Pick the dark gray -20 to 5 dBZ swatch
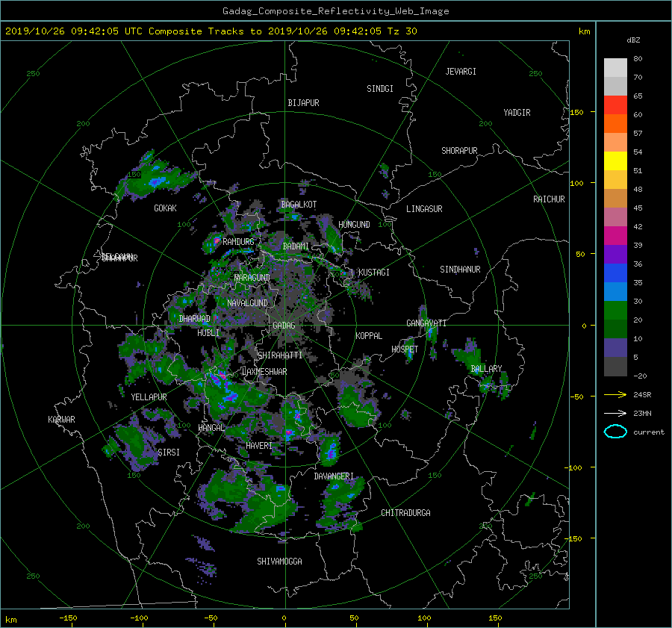Image resolution: width=672 pixels, height=628 pixels. click(x=615, y=367)
